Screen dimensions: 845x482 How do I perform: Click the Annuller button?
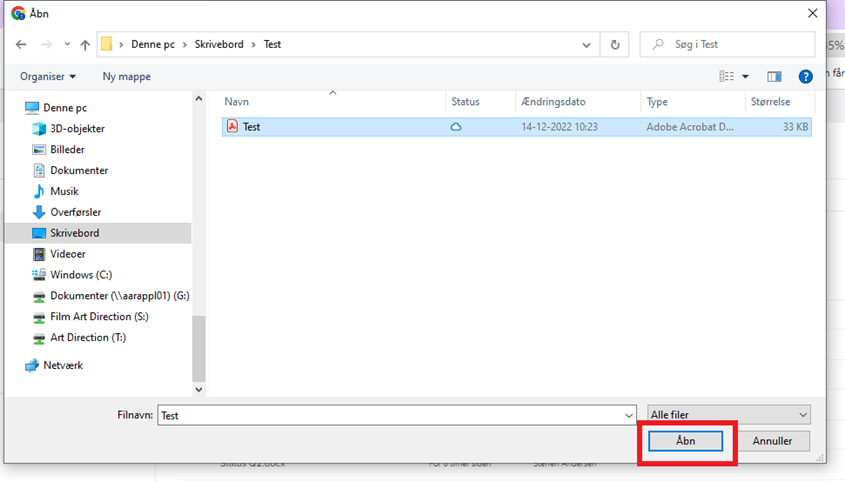click(772, 441)
